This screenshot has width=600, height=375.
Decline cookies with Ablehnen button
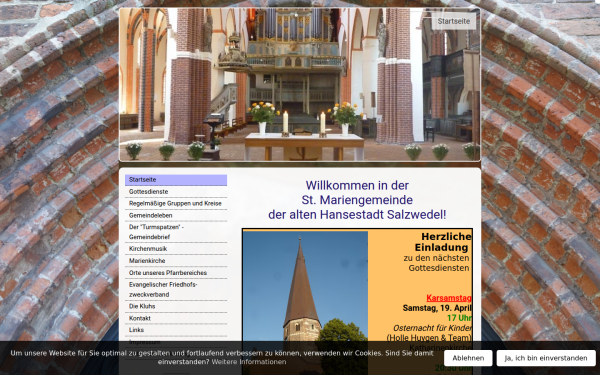pos(468,358)
